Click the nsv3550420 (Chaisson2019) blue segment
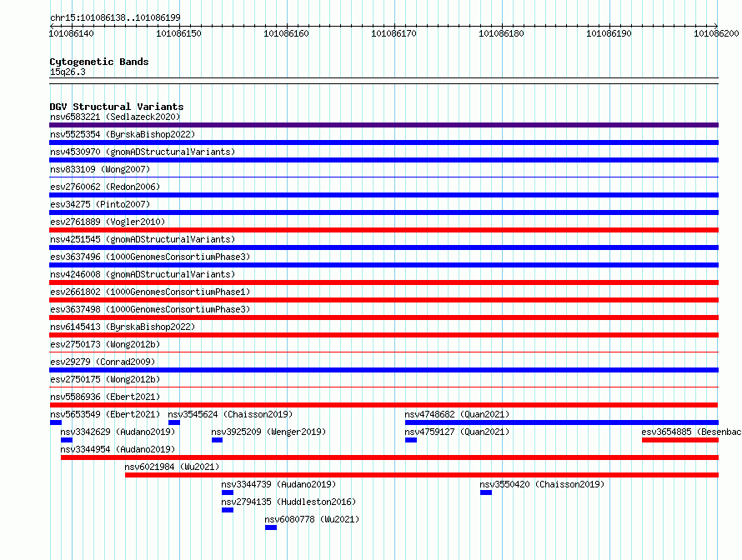The height and width of the screenshot is (560, 742). 486,492
